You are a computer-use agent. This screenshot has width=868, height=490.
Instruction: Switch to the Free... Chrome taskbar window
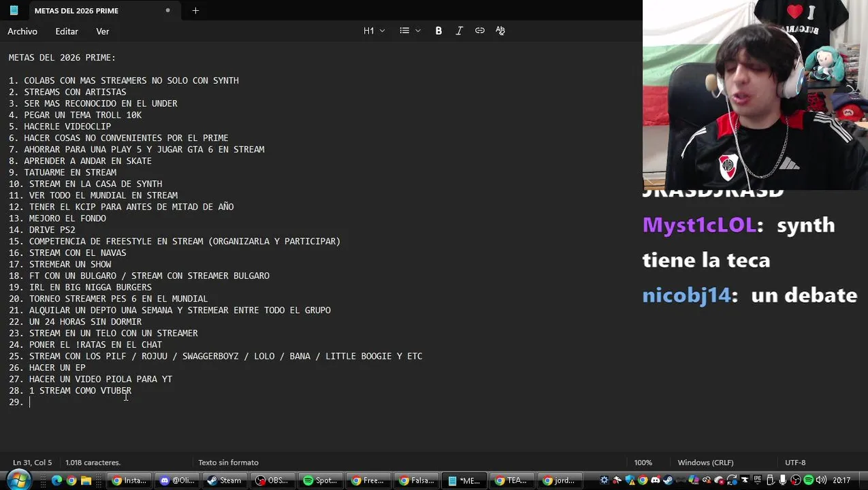point(368,480)
